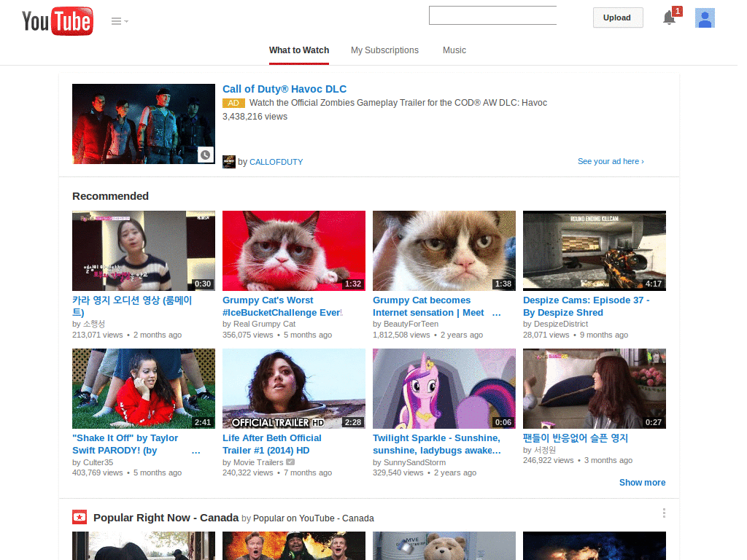The image size is (747, 560).
Task: Open Despize Cams: Episode 37 title link
Action: 586,306
